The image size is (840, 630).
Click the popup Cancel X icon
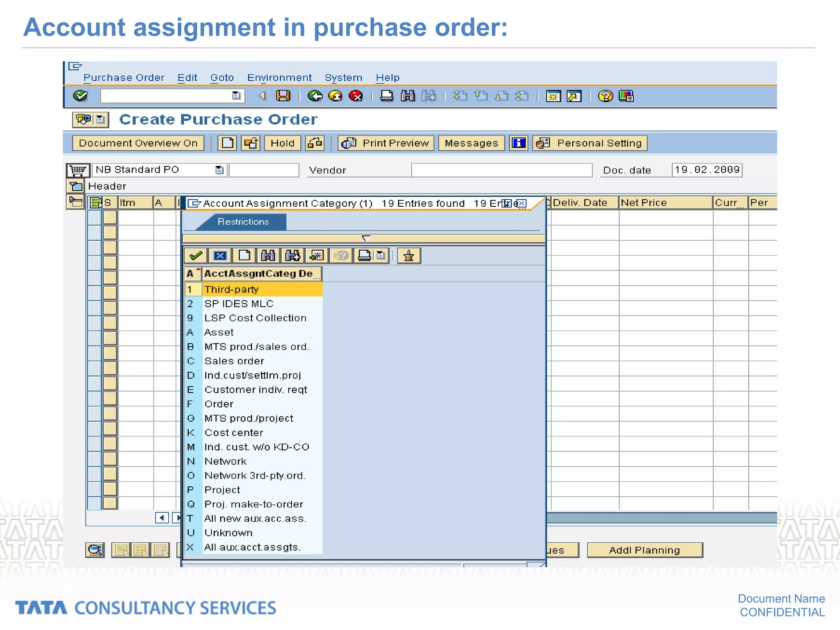[220, 256]
